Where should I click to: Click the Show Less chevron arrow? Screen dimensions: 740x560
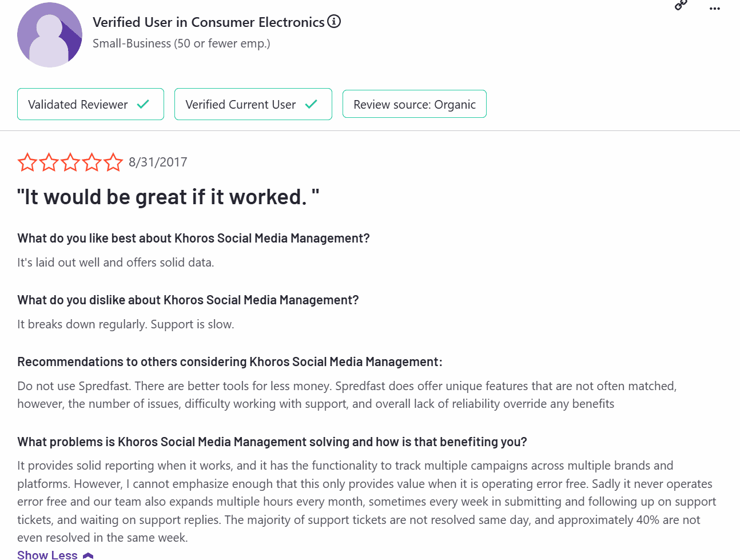pos(88,555)
